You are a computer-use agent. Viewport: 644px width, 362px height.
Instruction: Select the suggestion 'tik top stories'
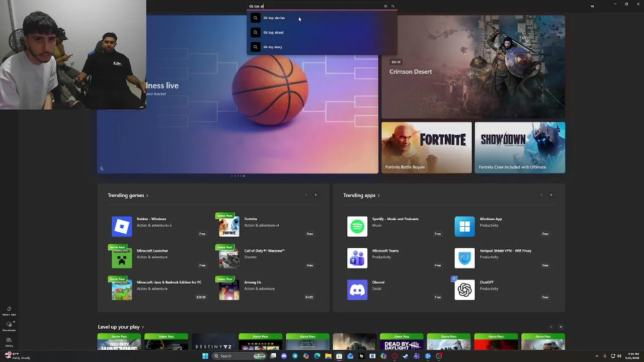(322, 18)
